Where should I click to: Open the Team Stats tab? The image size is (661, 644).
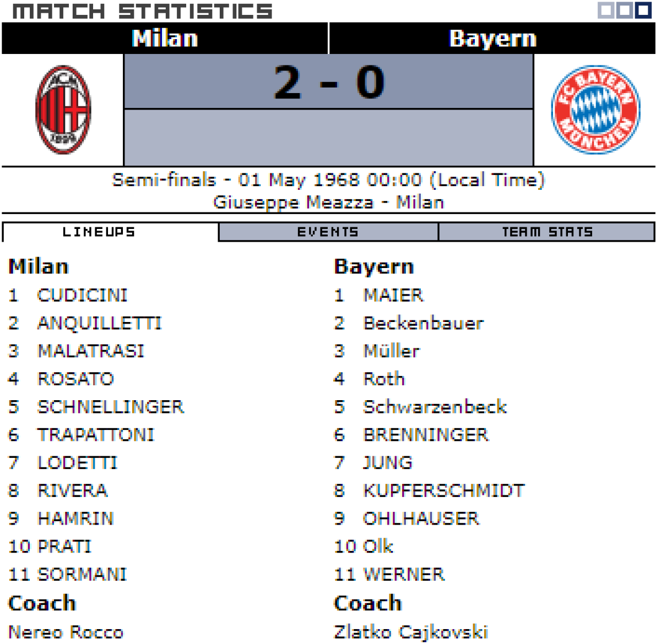(546, 232)
